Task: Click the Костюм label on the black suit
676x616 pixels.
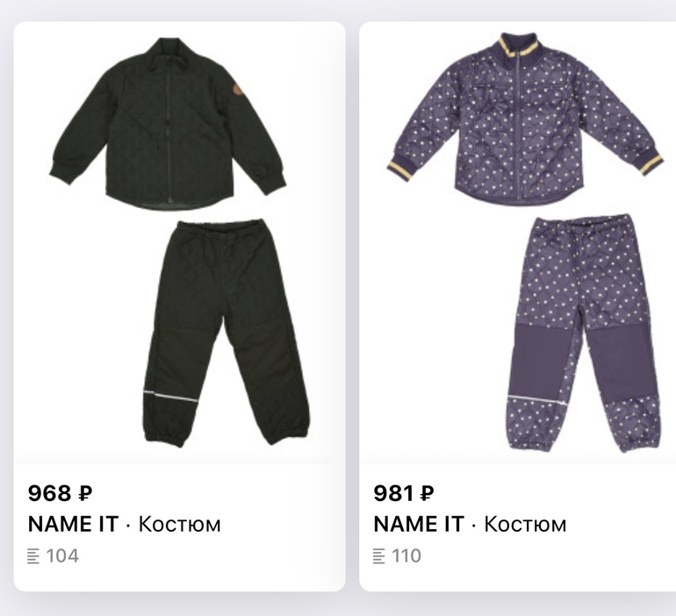Action: click(x=179, y=524)
